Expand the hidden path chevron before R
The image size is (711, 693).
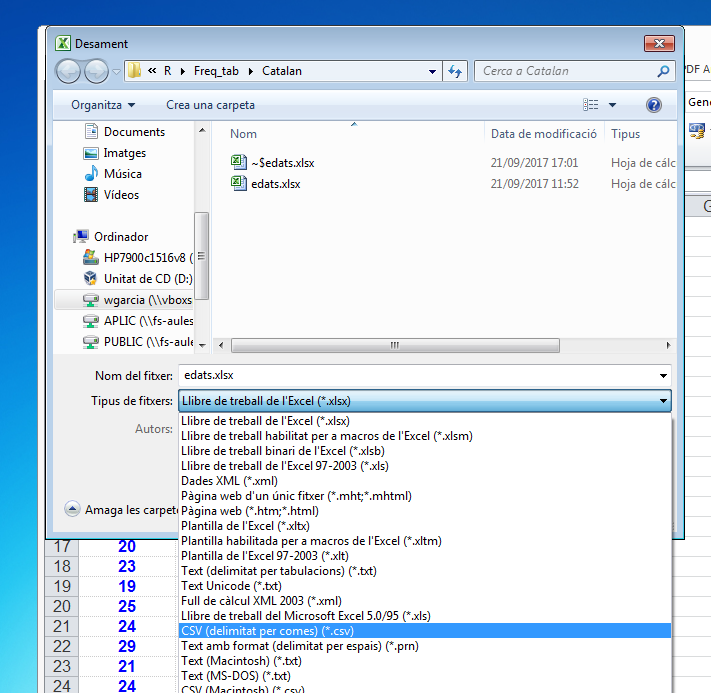point(152,71)
